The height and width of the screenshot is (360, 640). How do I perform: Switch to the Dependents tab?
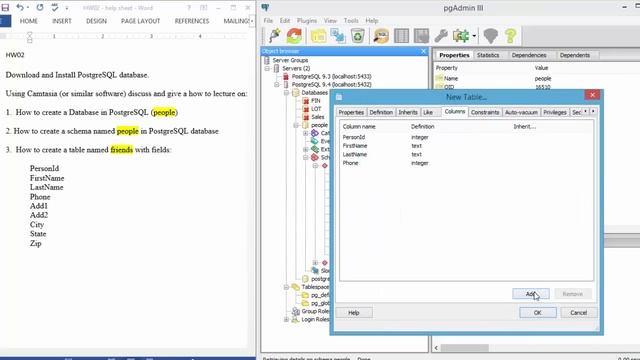[575, 55]
